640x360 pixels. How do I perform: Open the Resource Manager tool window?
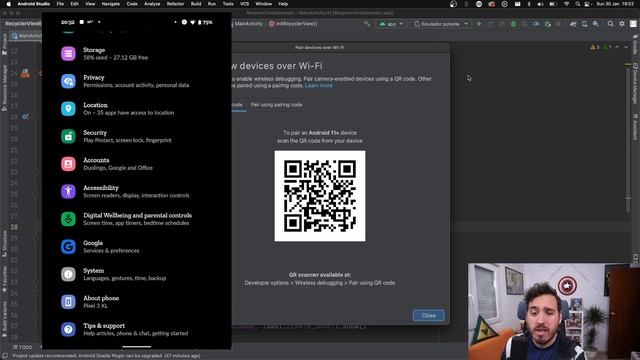4,88
